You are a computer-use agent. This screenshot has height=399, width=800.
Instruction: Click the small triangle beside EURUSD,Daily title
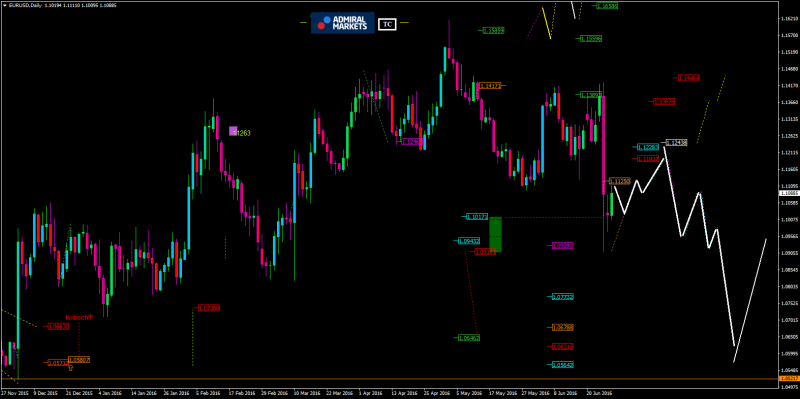5,6
